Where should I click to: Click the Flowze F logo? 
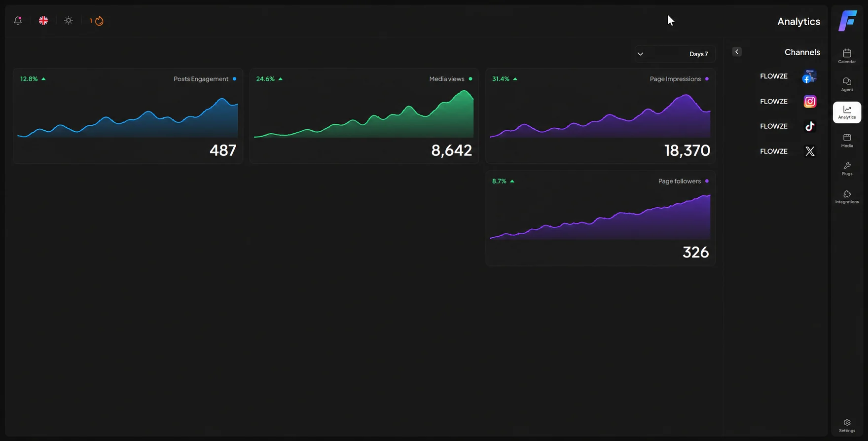pyautogui.click(x=847, y=21)
